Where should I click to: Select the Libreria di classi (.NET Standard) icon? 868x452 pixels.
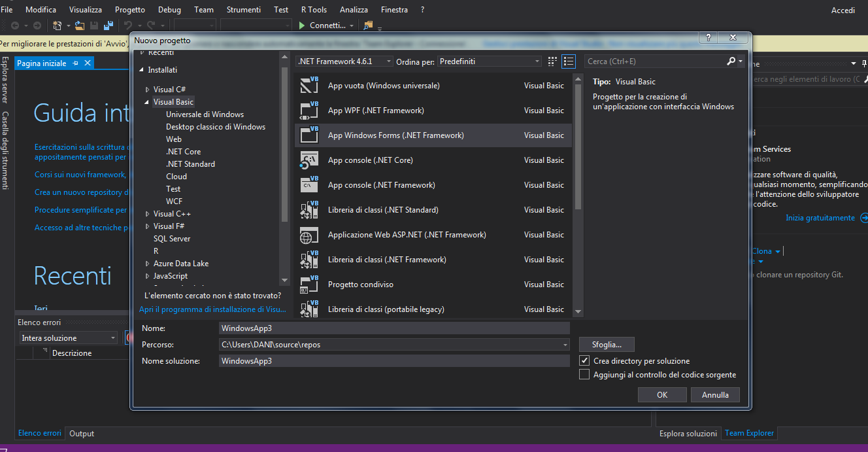point(309,209)
